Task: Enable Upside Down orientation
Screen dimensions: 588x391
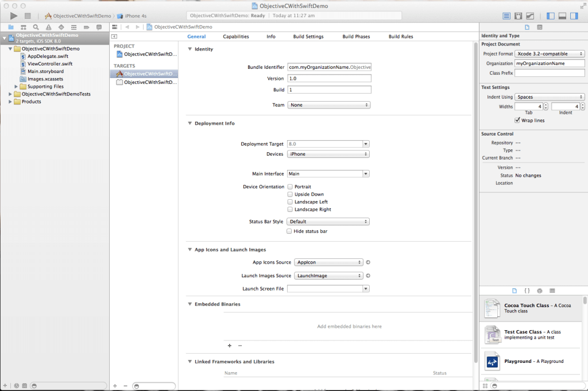Action: tap(290, 194)
